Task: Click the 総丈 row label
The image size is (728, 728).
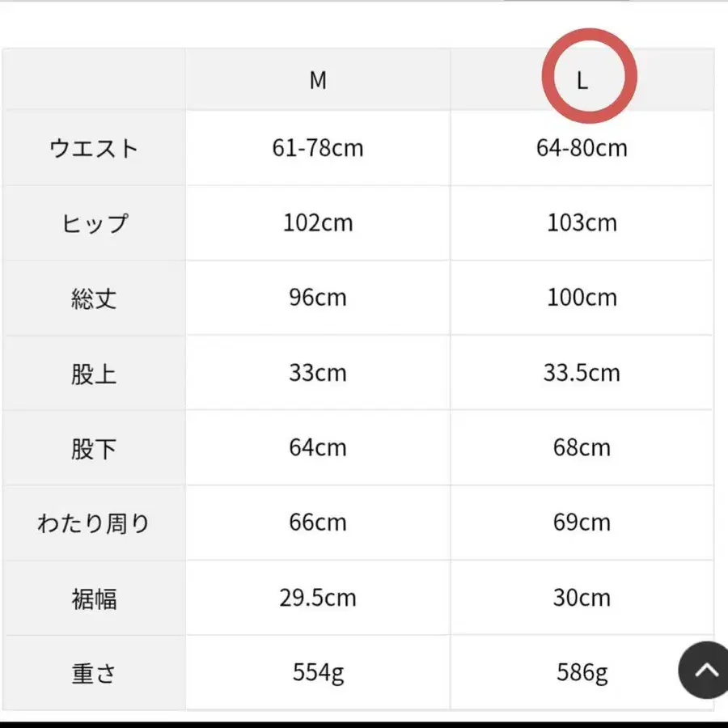Action: click(x=94, y=298)
